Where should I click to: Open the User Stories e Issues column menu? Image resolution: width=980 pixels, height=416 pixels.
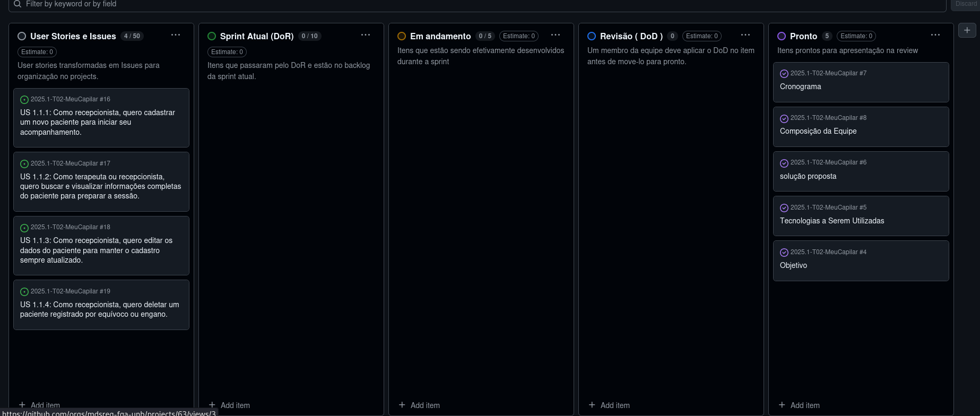(176, 36)
